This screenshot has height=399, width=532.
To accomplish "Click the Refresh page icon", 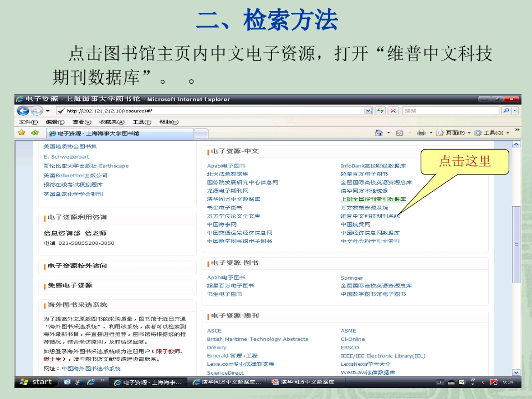I will tap(380, 111).
